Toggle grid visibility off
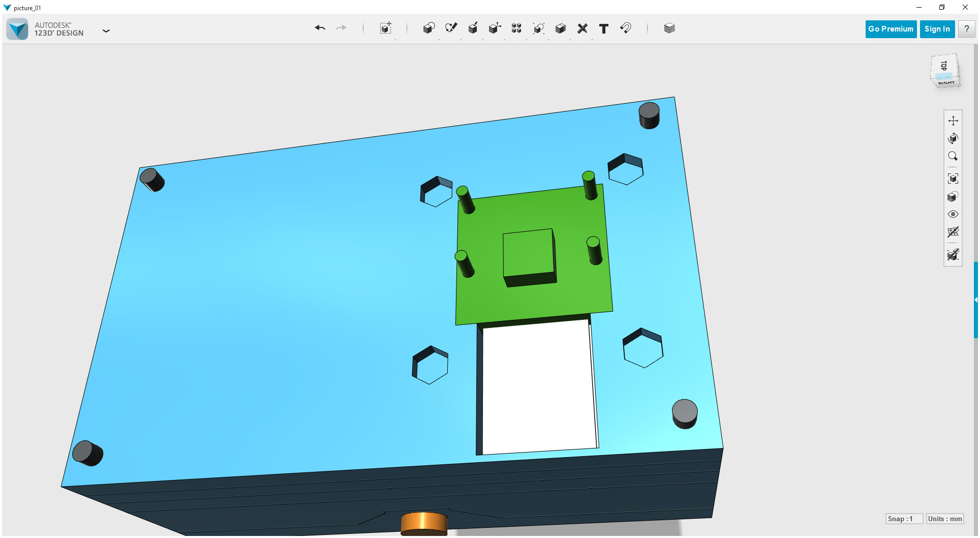The width and height of the screenshot is (980, 538). (954, 232)
